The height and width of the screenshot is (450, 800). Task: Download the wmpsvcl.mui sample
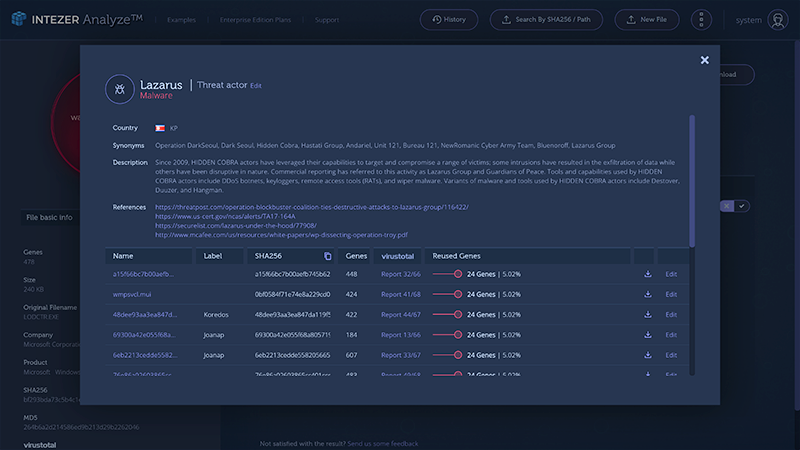click(647, 294)
